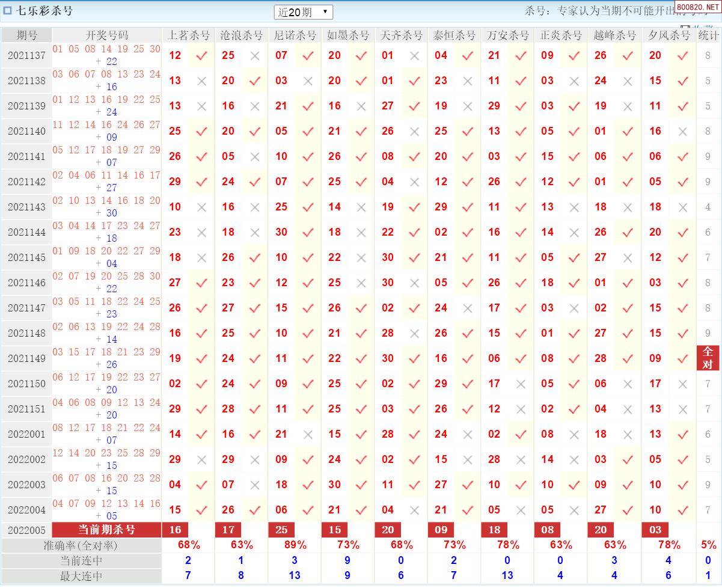Click the cross beside 泰恒 number 24, row 2021147
The height and width of the screenshot is (588, 722).
(x=468, y=308)
